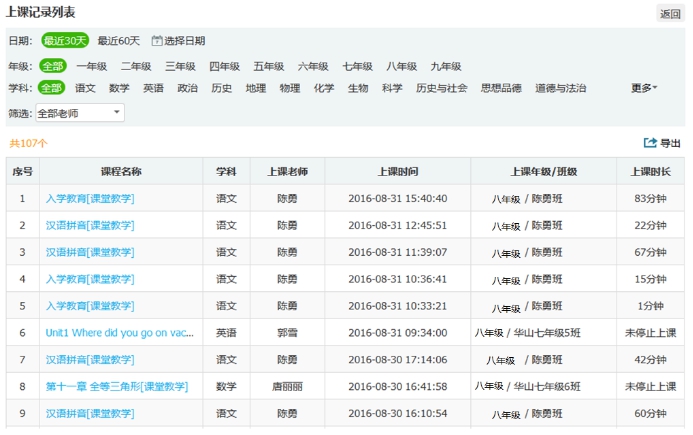This screenshot has width=693, height=435.
Task: Filter by 六年级 grade
Action: pos(313,66)
